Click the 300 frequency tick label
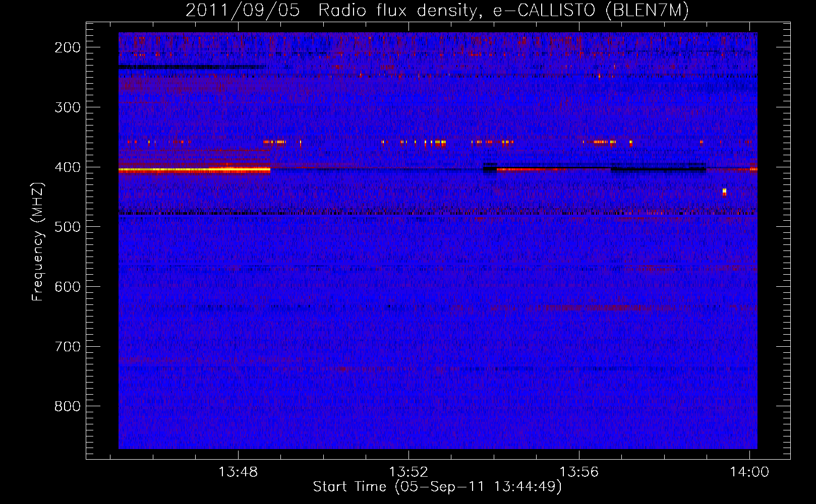816x504 pixels. pyautogui.click(x=68, y=107)
